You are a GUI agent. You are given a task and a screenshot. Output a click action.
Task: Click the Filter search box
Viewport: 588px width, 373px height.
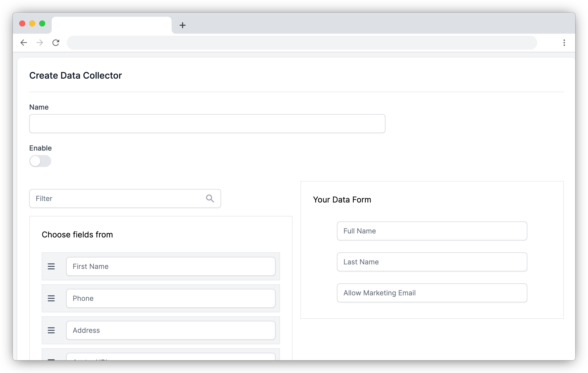coord(112,198)
